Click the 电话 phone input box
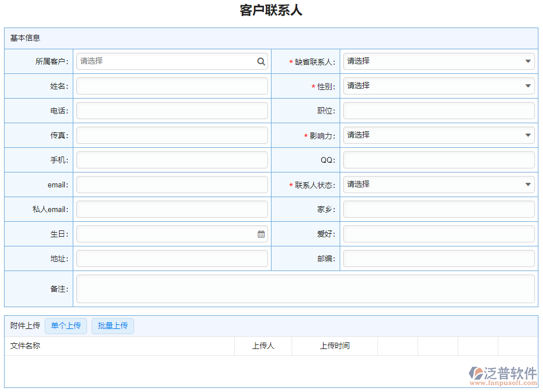Screen dimensions: 543x392 [172, 110]
